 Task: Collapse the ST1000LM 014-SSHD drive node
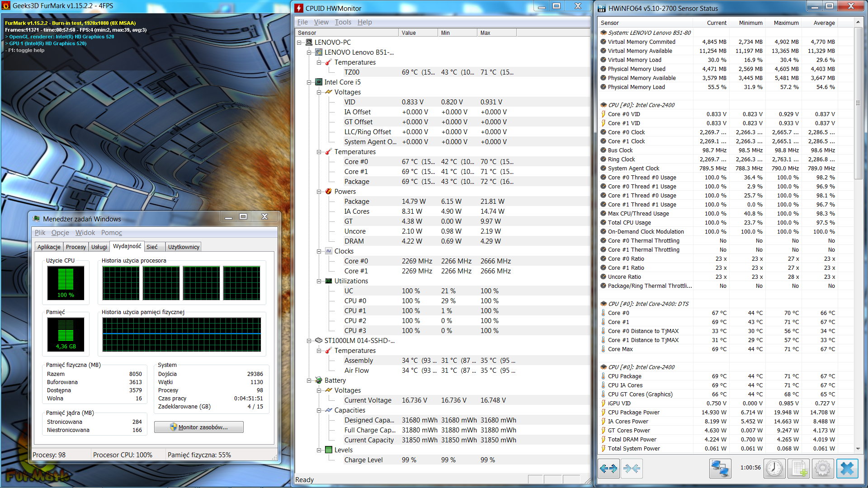309,341
